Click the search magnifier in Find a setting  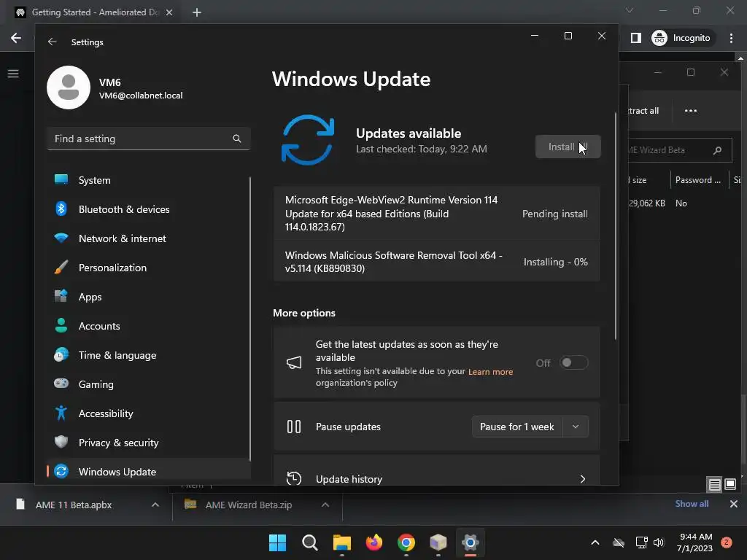(x=237, y=139)
